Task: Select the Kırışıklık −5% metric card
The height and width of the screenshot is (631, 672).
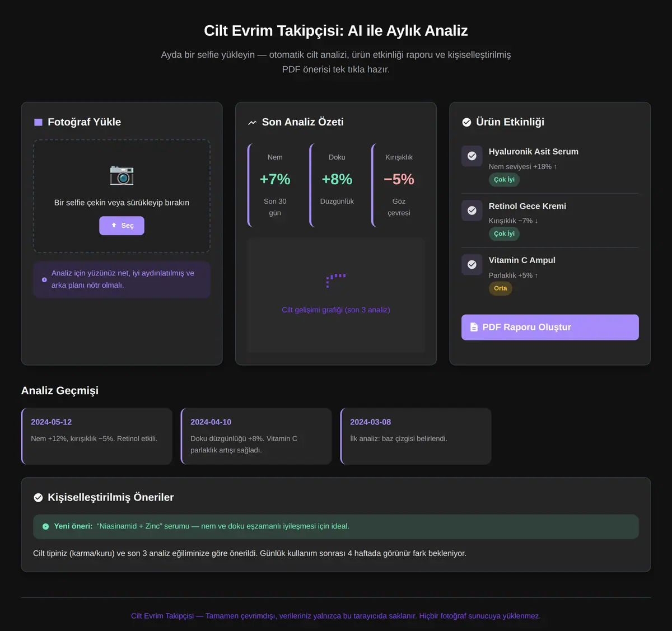Action: coord(398,185)
